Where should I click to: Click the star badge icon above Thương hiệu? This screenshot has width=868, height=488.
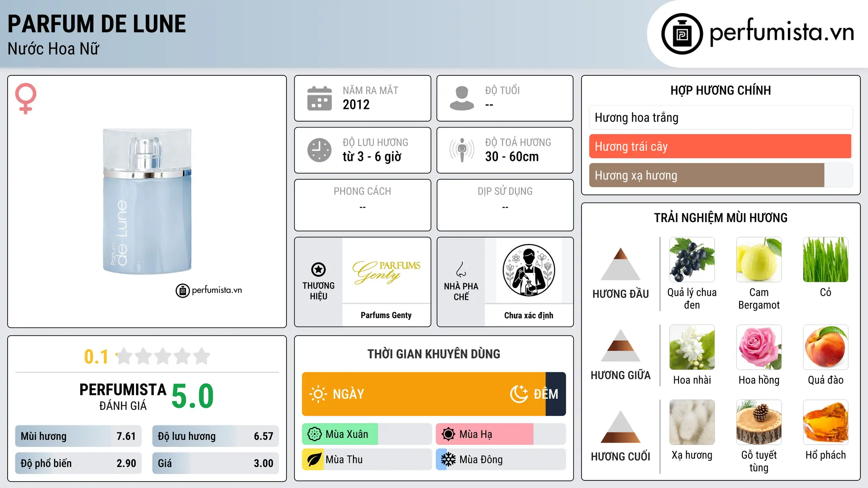[x=318, y=269]
